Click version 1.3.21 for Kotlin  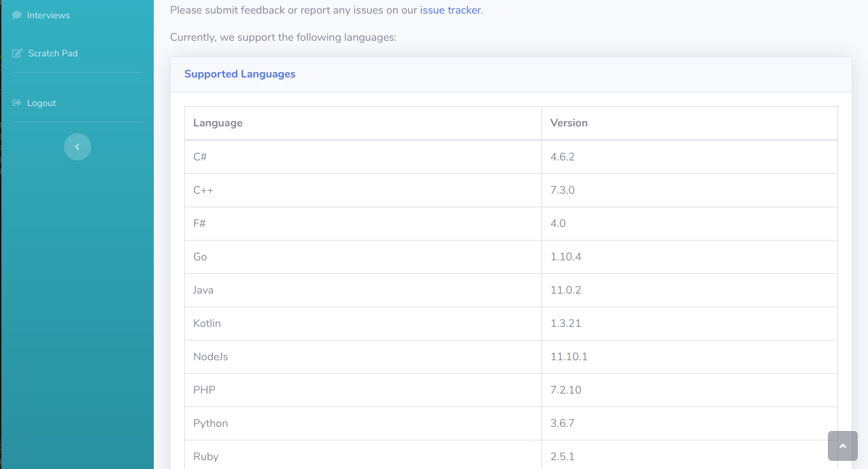(x=690, y=324)
